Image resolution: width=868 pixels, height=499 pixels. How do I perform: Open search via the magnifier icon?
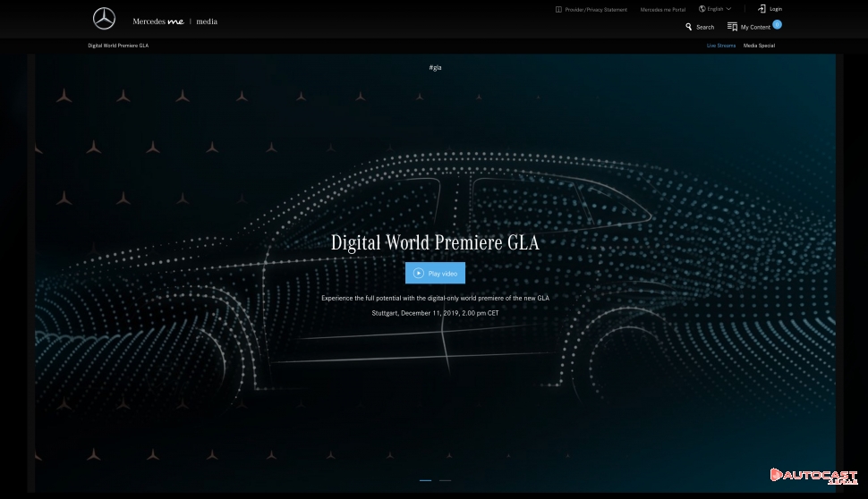689,27
